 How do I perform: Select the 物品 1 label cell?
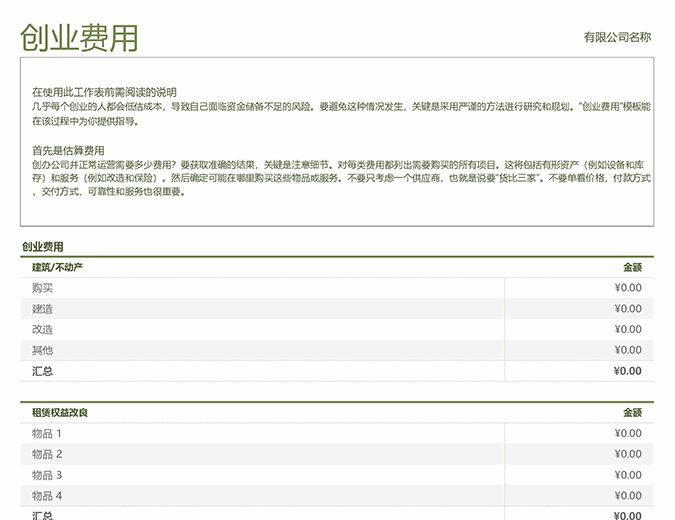pos(47,434)
